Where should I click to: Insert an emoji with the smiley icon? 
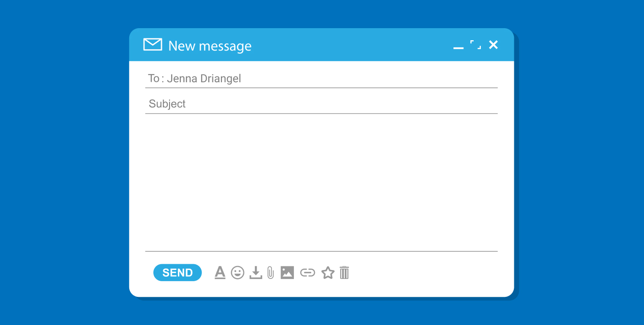pos(237,272)
